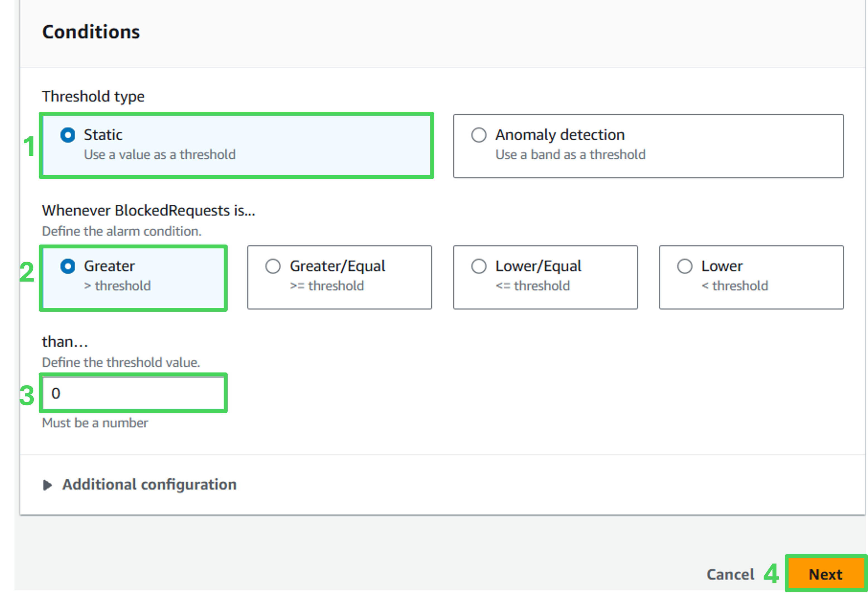This screenshot has width=868, height=610.
Task: Expand Additional configuration with the triangle arrow
Action: coord(47,485)
